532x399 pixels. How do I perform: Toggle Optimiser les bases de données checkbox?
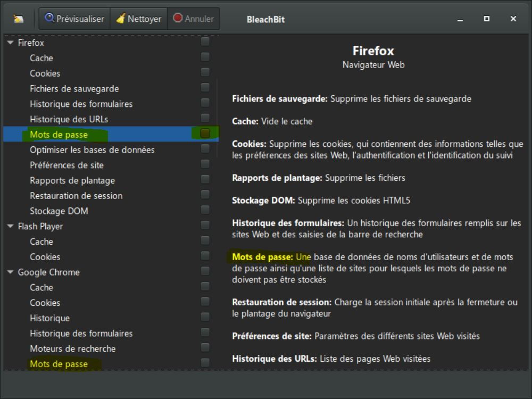tap(205, 148)
